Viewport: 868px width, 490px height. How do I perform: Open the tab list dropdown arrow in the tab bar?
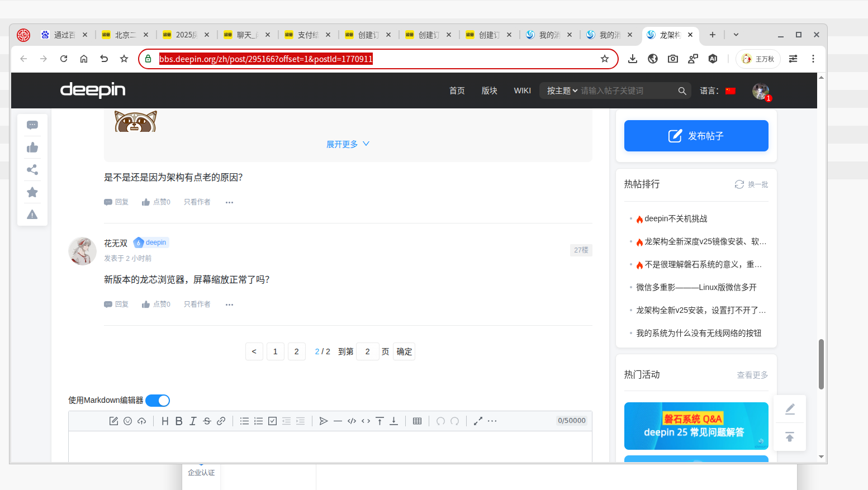736,35
